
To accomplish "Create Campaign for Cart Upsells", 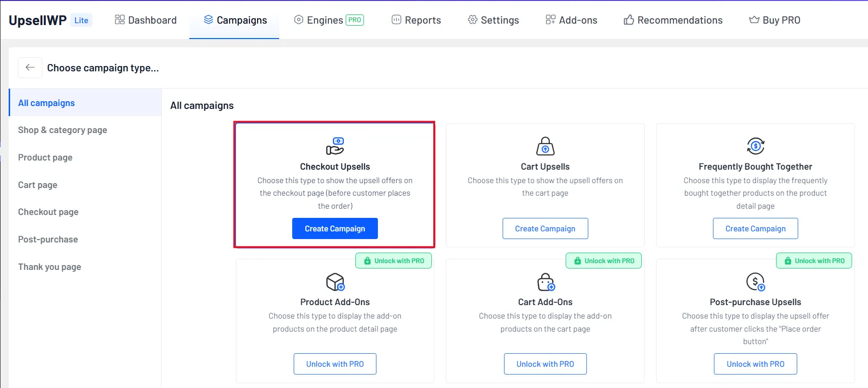I will [545, 228].
